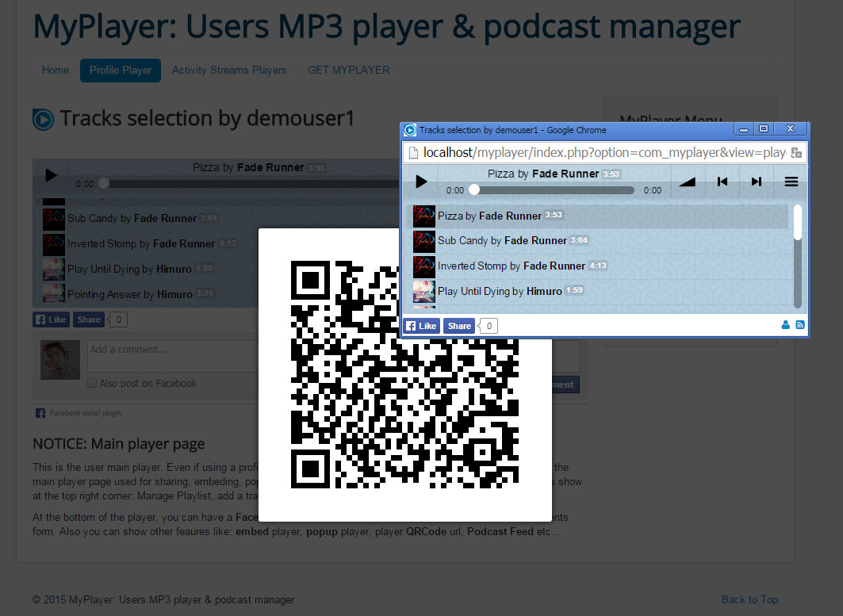
Task: Skip to previous track in popup player
Action: 722,182
